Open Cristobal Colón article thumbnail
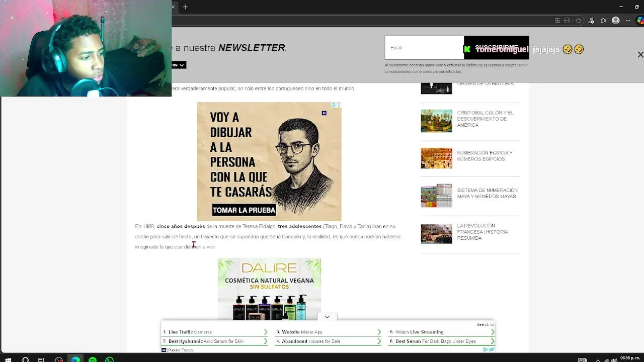 [x=436, y=121]
